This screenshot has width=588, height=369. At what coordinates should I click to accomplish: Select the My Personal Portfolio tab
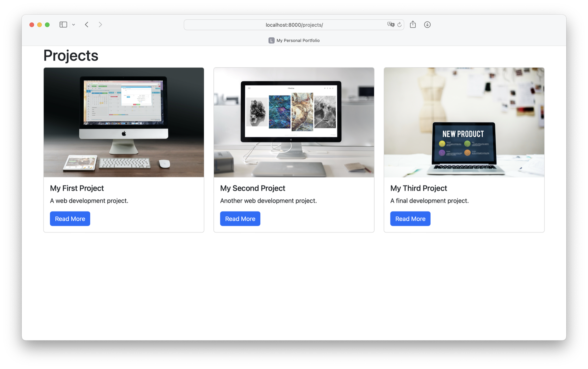pos(298,40)
